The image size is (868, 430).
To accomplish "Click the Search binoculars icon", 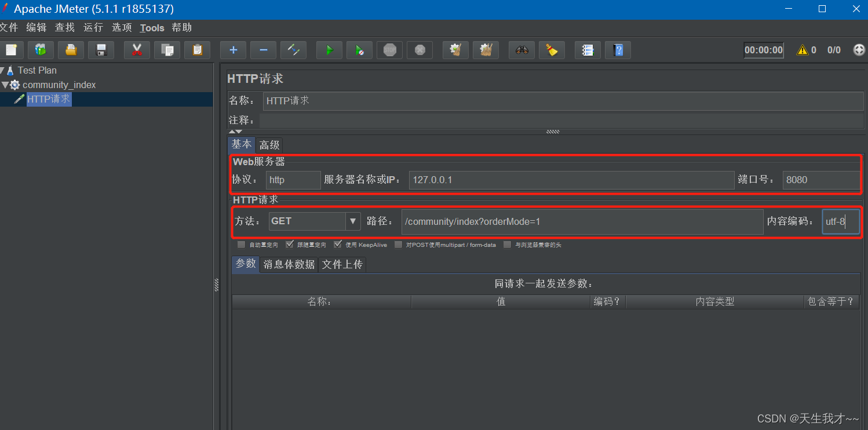I will click(x=521, y=50).
